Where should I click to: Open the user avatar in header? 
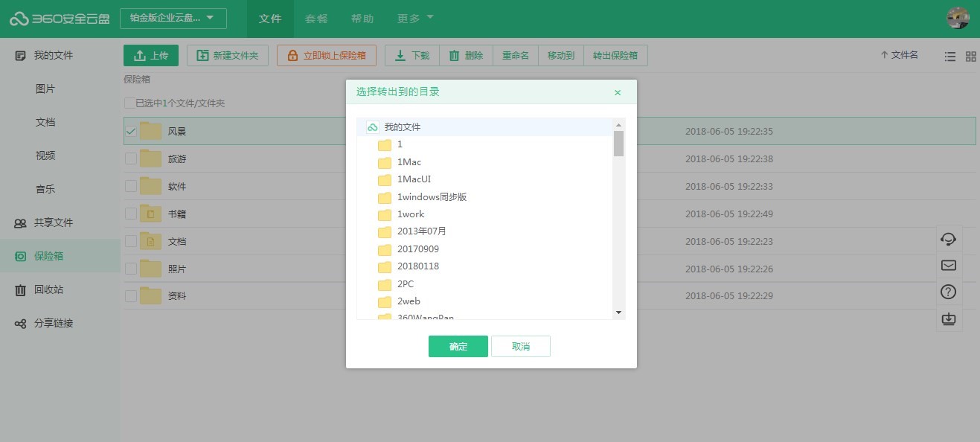tap(958, 19)
